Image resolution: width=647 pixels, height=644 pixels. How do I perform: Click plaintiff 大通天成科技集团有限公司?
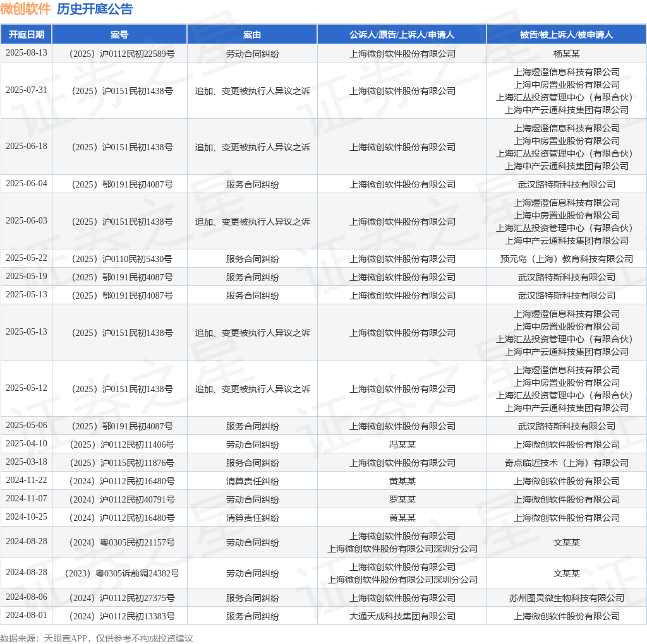[402, 616]
